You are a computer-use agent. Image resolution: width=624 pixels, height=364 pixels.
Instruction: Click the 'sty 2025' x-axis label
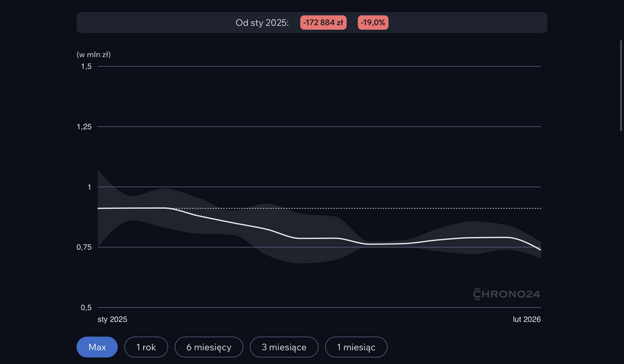point(112,319)
